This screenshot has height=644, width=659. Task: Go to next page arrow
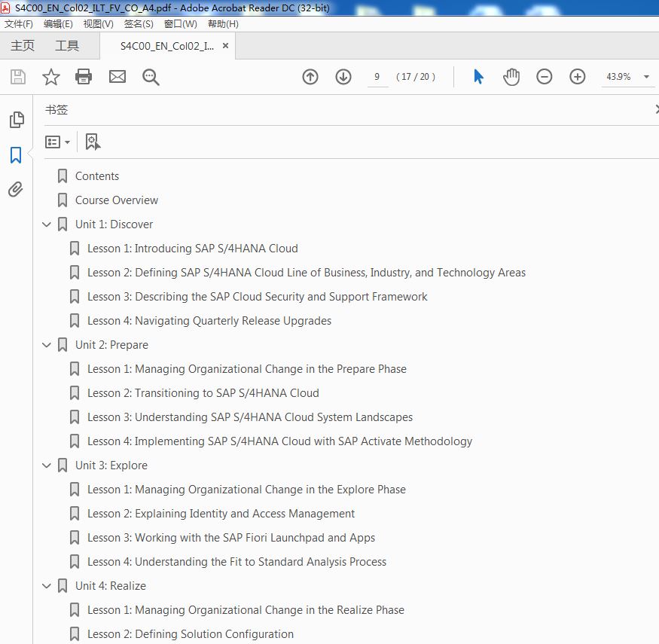pyautogui.click(x=343, y=77)
